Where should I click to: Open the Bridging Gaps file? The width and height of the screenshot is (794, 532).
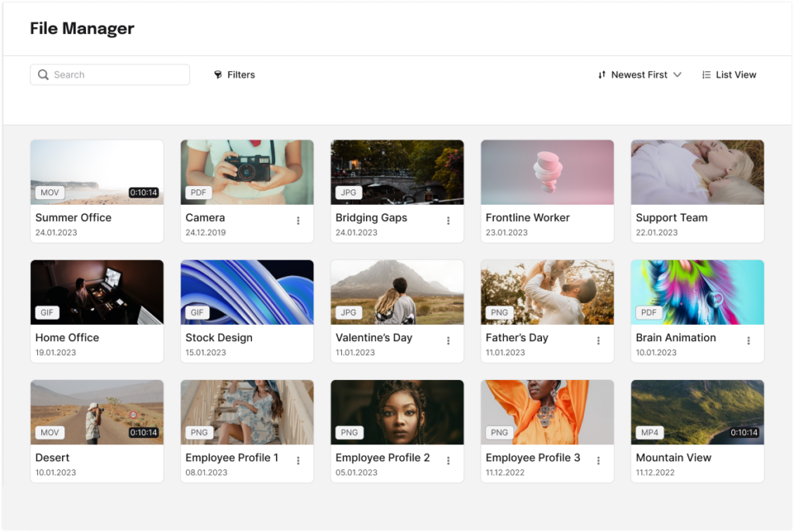[396, 171]
